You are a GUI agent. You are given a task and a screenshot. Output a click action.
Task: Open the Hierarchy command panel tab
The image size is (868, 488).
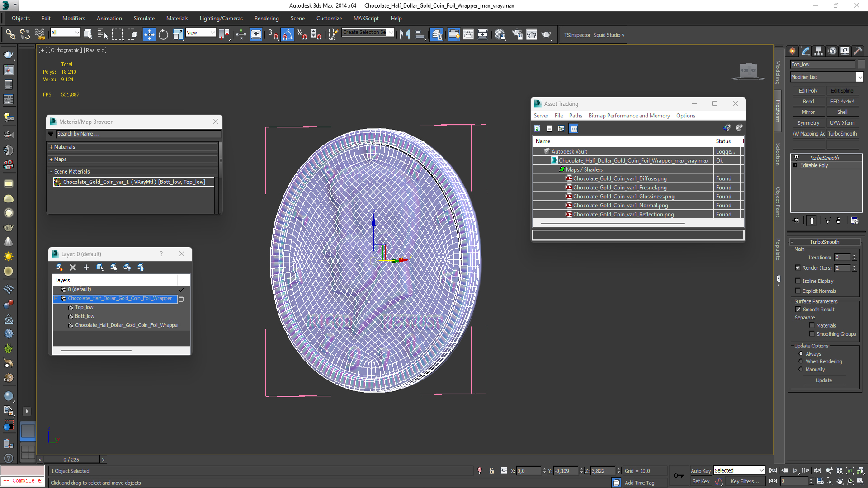click(x=819, y=51)
